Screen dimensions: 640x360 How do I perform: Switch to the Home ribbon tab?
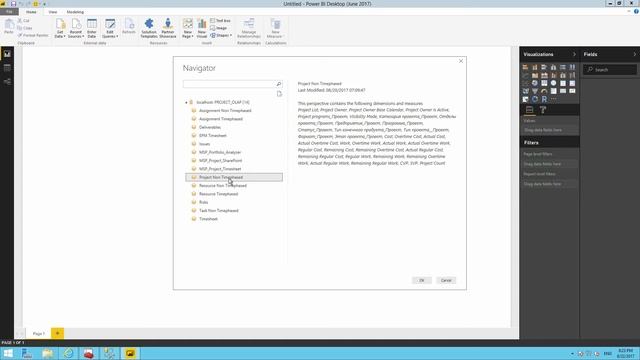(x=31, y=12)
